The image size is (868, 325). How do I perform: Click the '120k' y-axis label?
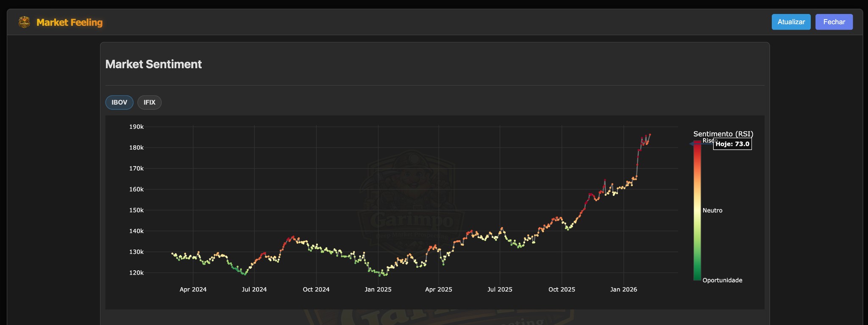point(136,273)
